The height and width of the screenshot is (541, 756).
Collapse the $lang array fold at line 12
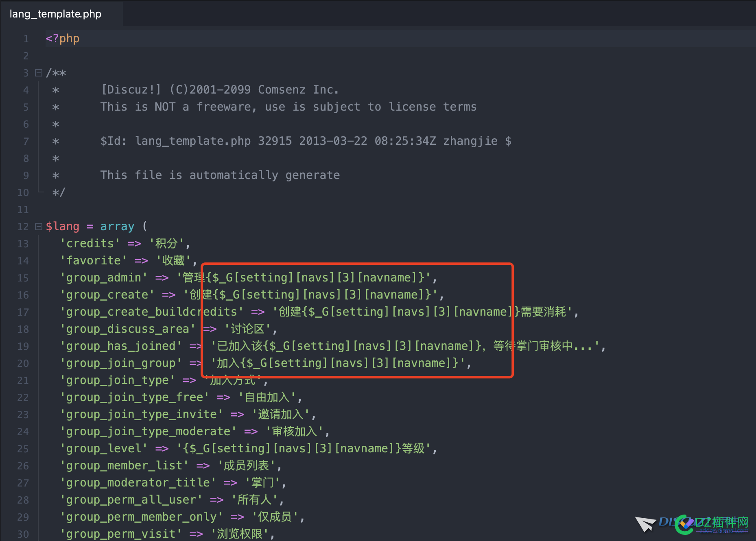[x=39, y=227]
